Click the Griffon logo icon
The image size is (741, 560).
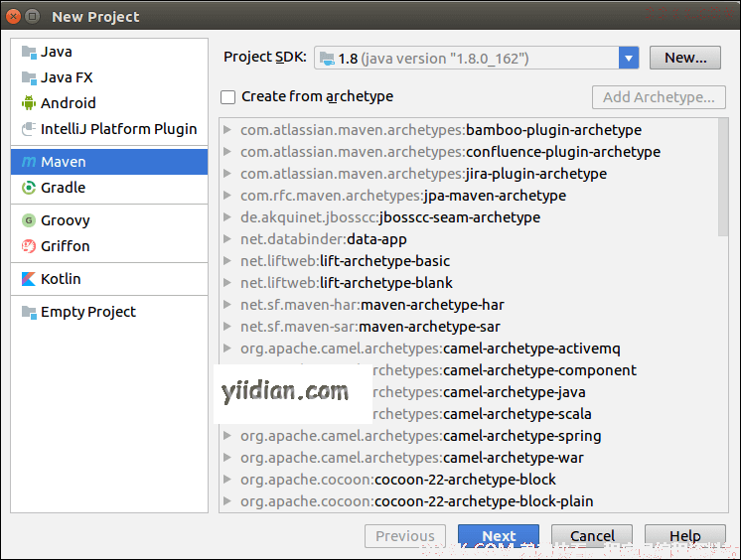pos(29,246)
